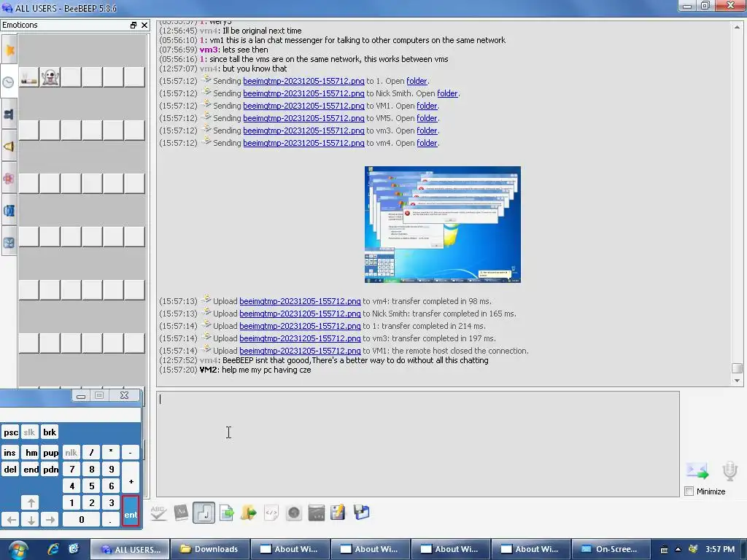Open folder link in the VM5 row
The height and width of the screenshot is (560, 747).
coord(426,118)
